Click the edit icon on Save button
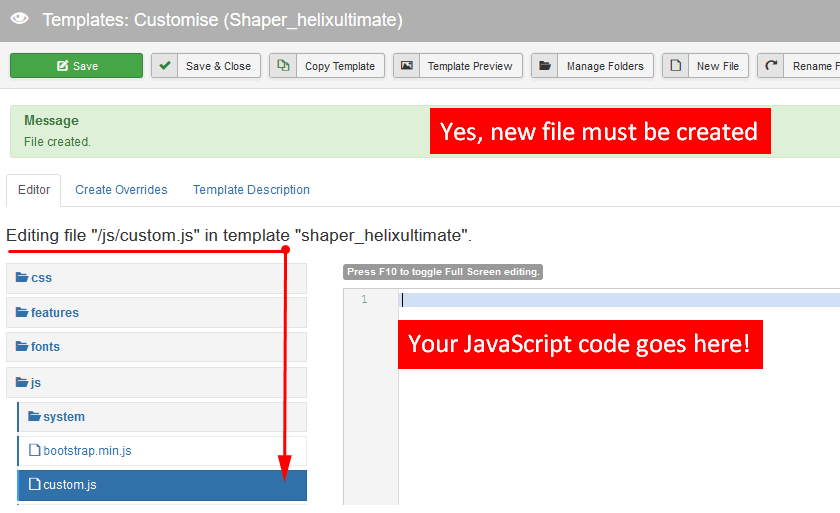The width and height of the screenshot is (840, 513). tap(63, 65)
